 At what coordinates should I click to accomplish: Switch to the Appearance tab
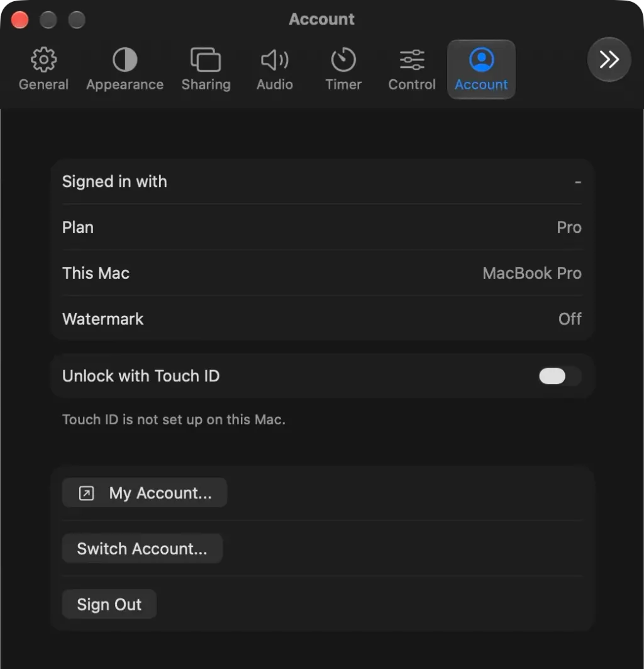[125, 69]
